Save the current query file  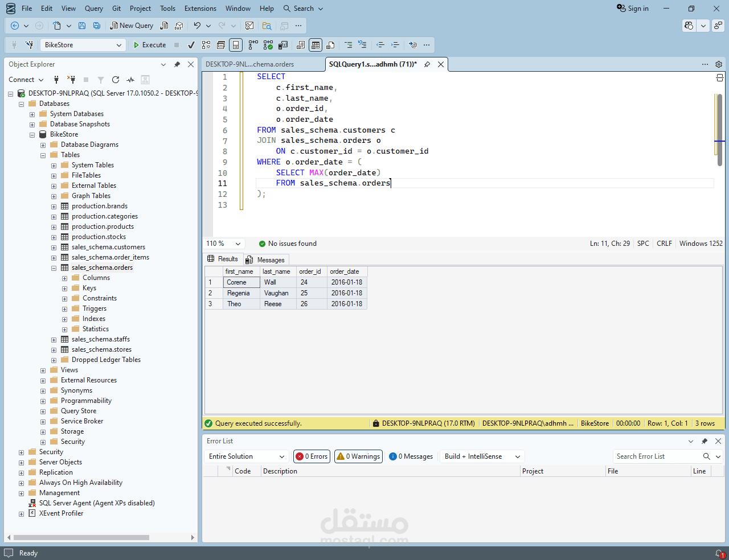[x=81, y=26]
